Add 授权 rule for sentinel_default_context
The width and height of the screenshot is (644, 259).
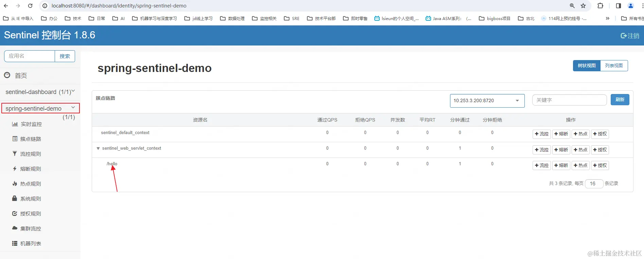coord(600,134)
